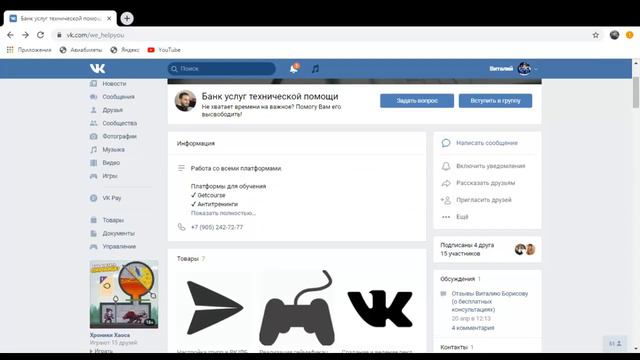Viewport: 640px width, 360px height.
Task: Click the Пригласить друзей add person icon
Action: click(446, 200)
